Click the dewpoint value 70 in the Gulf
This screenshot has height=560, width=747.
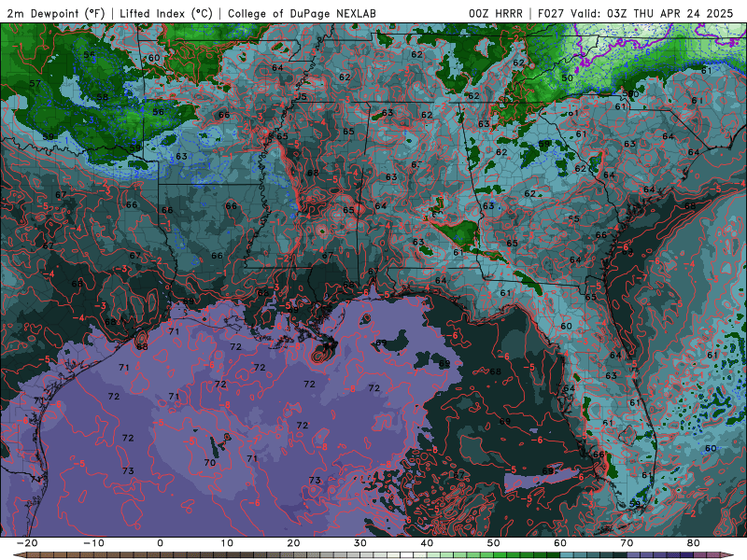tap(209, 462)
